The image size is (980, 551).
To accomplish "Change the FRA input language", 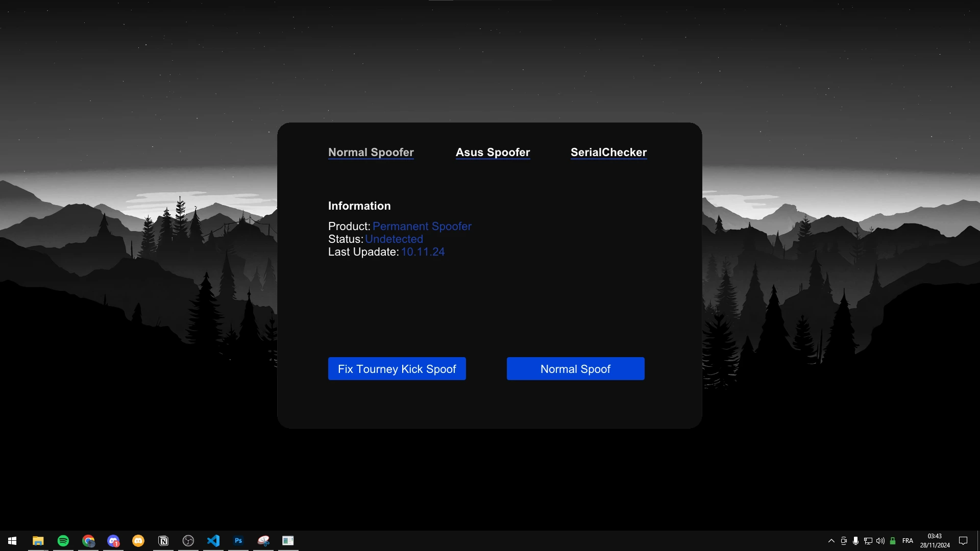I will (908, 541).
